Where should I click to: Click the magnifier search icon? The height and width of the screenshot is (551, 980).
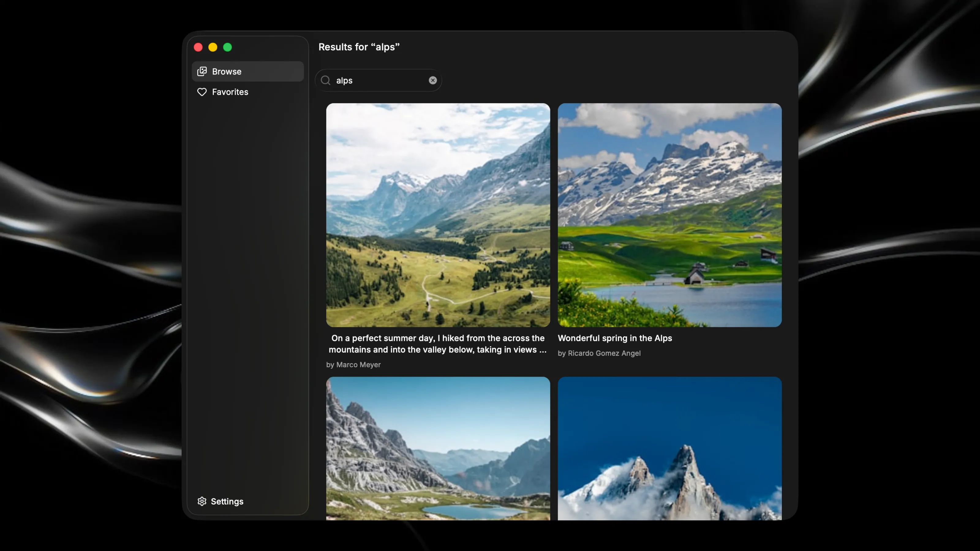(x=325, y=80)
